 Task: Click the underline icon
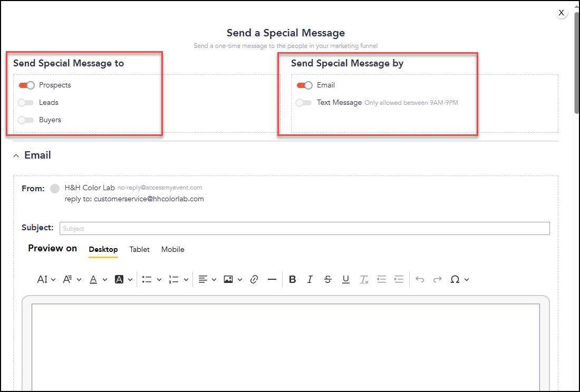pos(346,280)
